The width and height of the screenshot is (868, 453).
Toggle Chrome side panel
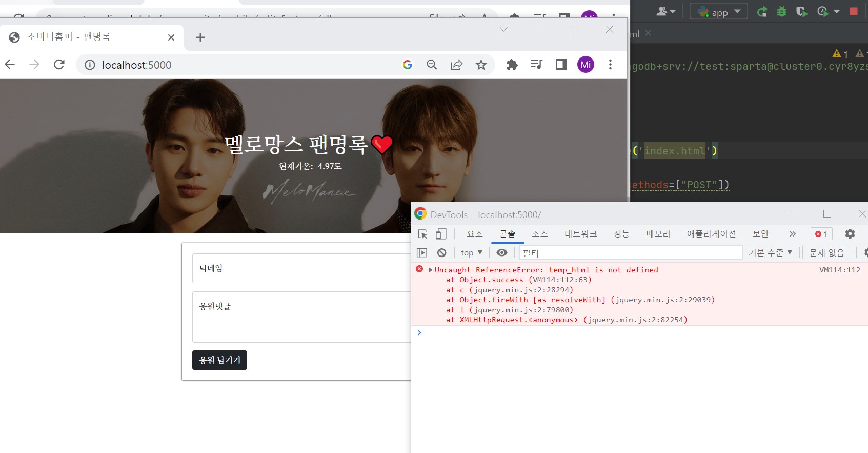pos(561,65)
